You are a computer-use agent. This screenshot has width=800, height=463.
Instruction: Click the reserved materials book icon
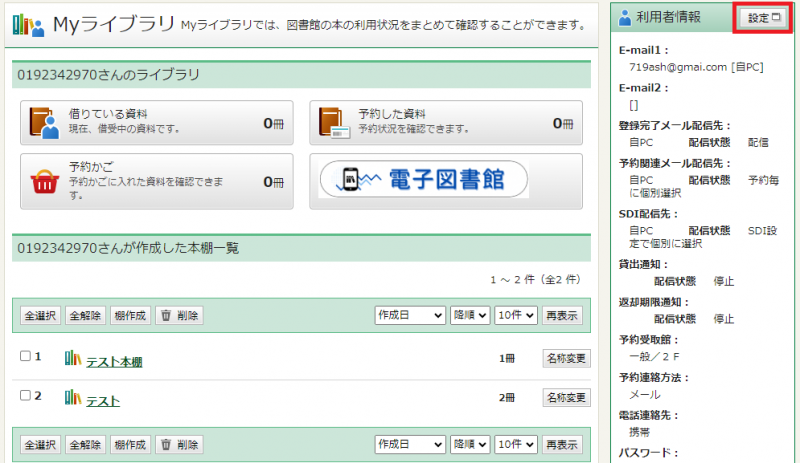[x=335, y=121]
